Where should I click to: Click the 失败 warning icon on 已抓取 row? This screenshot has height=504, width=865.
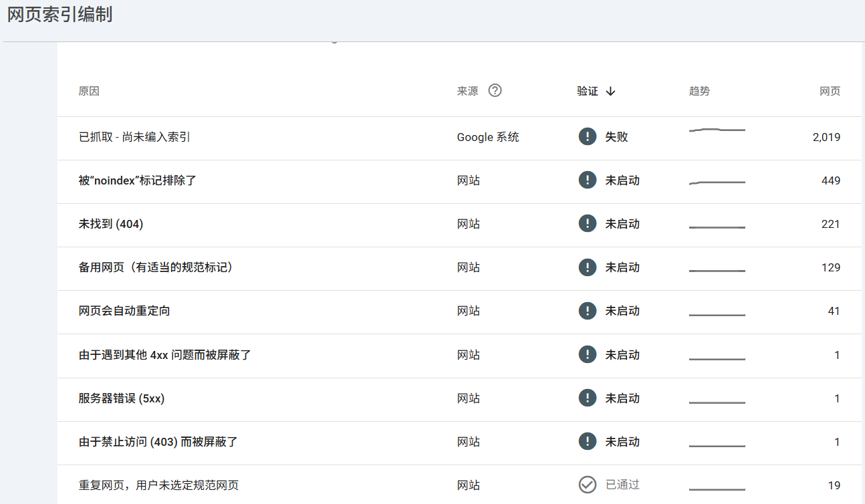coord(587,136)
